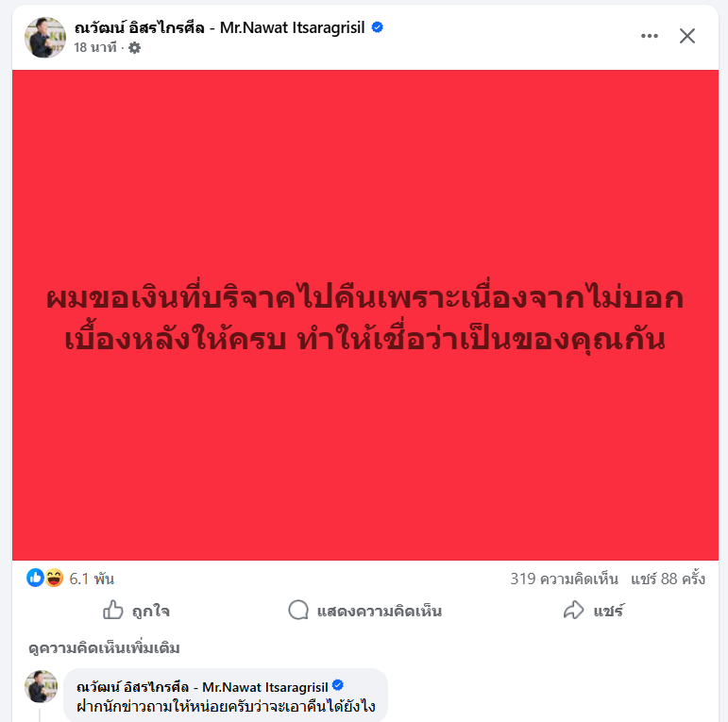Open the poster's profile picture at top
728x722 pixels.
pyautogui.click(x=45, y=37)
